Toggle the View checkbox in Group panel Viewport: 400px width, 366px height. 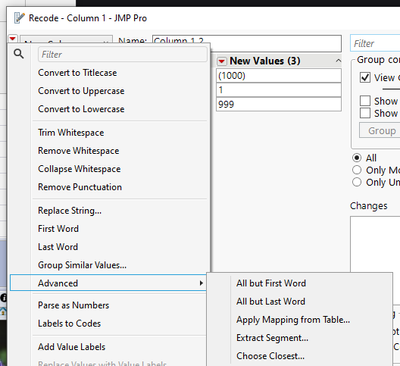coord(365,78)
